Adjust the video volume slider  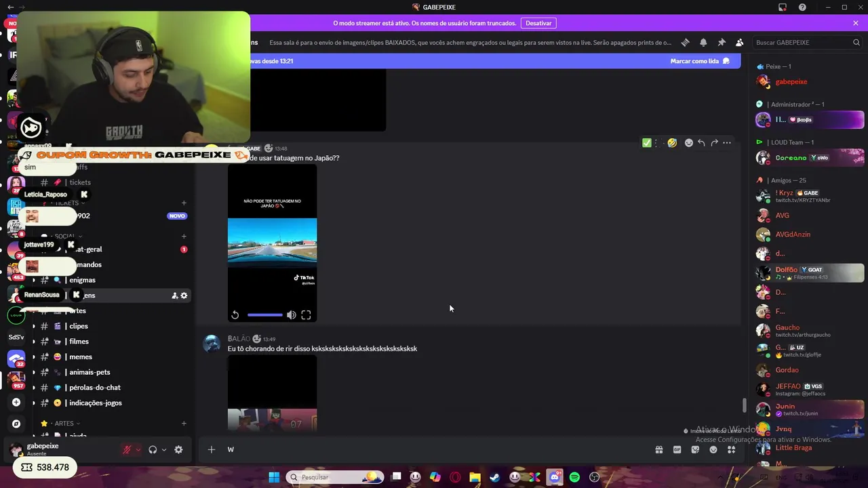coord(265,315)
